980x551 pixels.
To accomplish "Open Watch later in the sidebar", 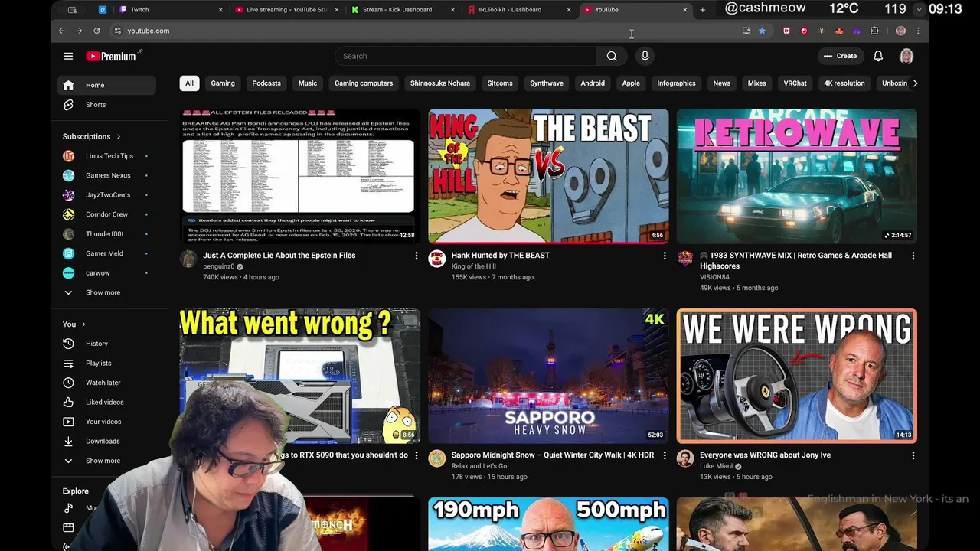I will [106, 383].
